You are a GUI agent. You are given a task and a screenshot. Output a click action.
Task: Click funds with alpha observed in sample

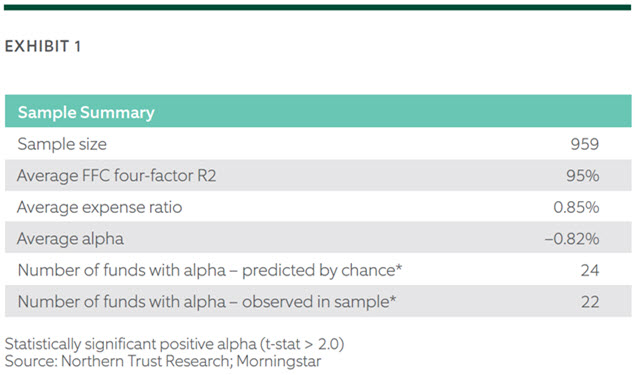pos(207,302)
